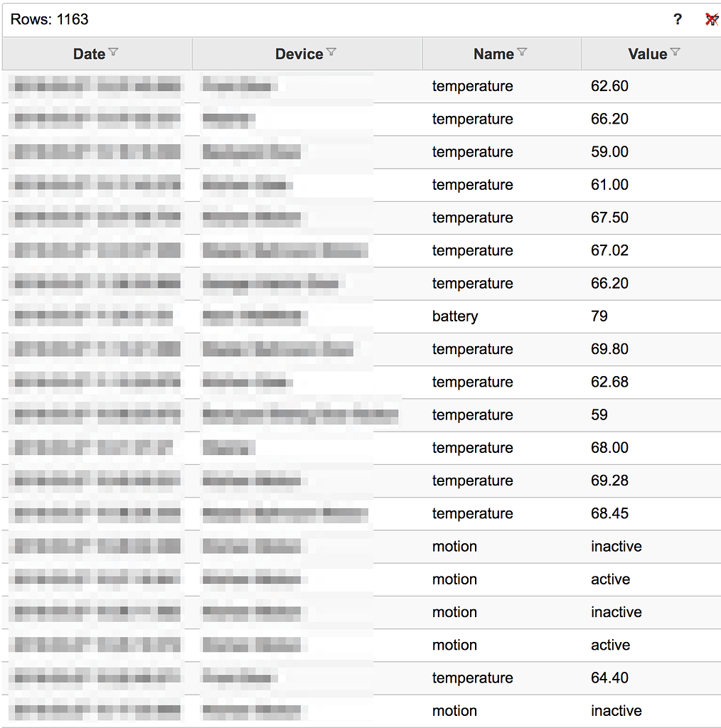Image resolution: width=721 pixels, height=728 pixels.
Task: Click the 62.60 temperature value
Action: click(x=609, y=86)
